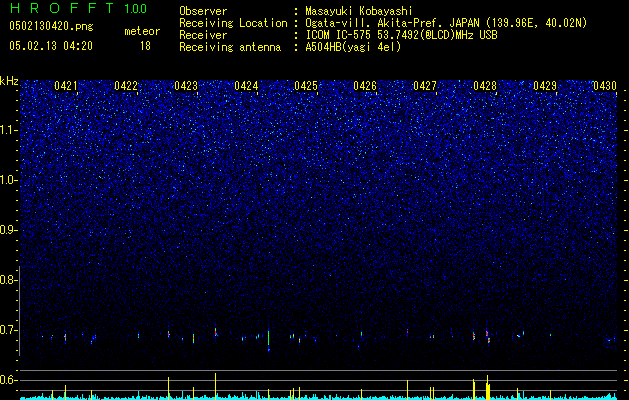629x400 pixels.
Task: Click the HROFFT 1.0.0 title text
Action: pos(78,8)
